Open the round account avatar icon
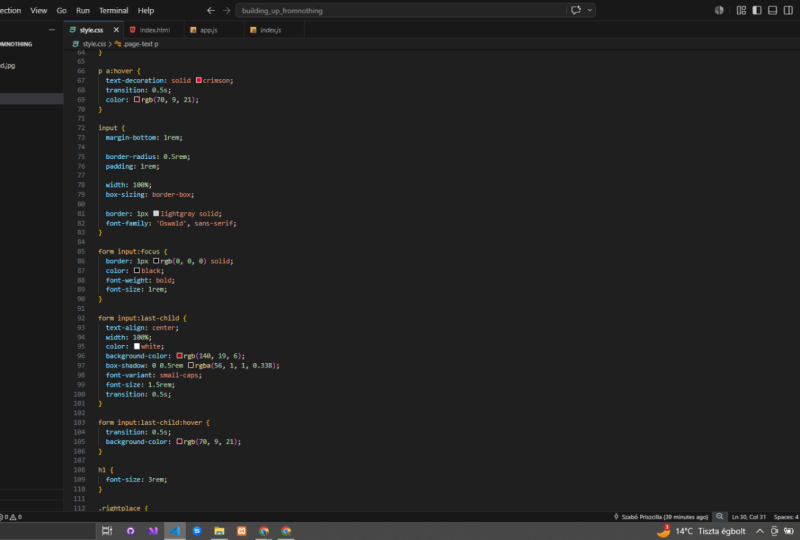Image resolution: width=800 pixels, height=540 pixels. (719, 10)
